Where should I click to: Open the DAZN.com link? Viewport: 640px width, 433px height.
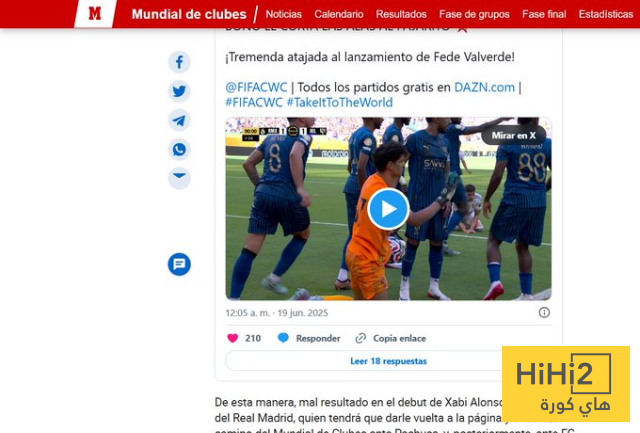point(484,87)
